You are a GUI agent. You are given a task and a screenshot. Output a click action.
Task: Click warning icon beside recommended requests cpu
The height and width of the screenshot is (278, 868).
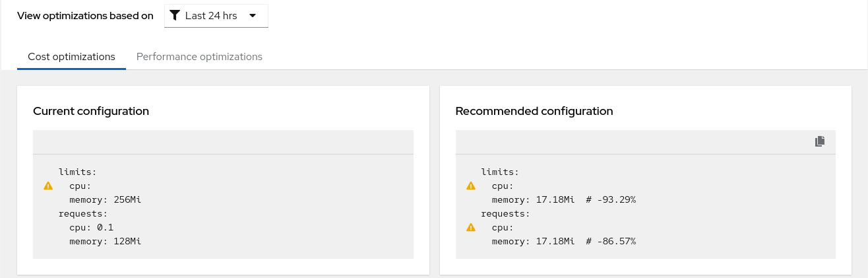pos(471,228)
